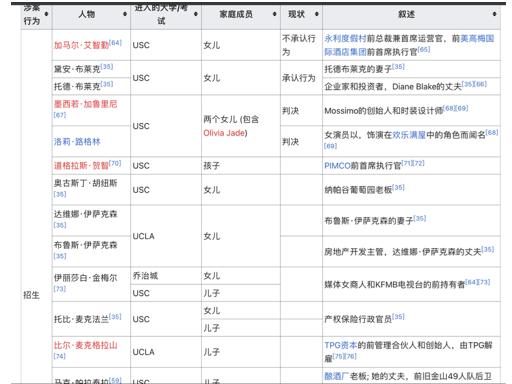Open the TPG资本 link
This screenshot has width=512, height=384.
click(341, 345)
